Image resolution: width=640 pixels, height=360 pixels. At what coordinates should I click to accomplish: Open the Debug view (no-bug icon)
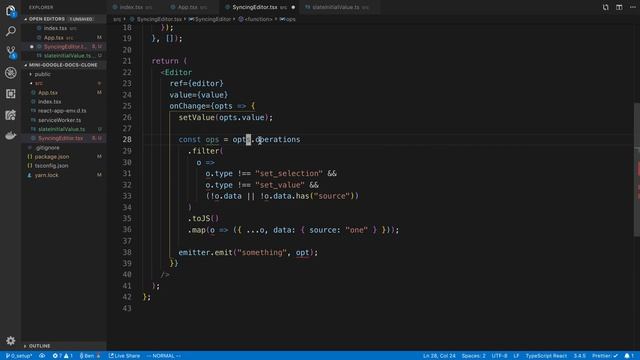[x=11, y=73]
